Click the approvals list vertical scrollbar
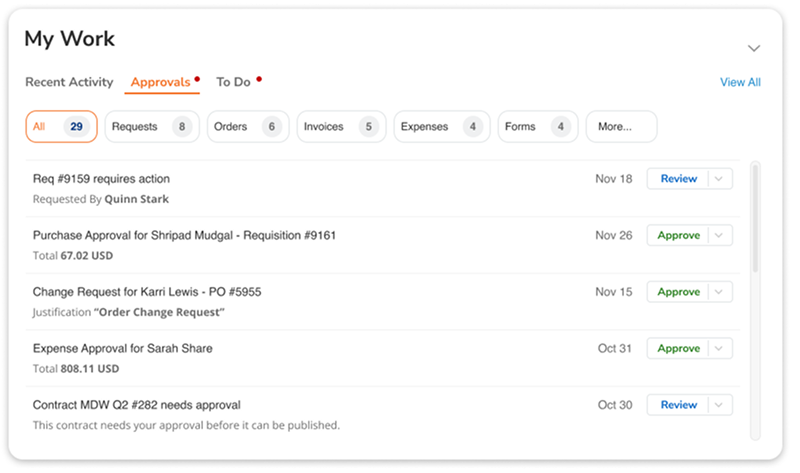800x473 pixels. [x=755, y=220]
